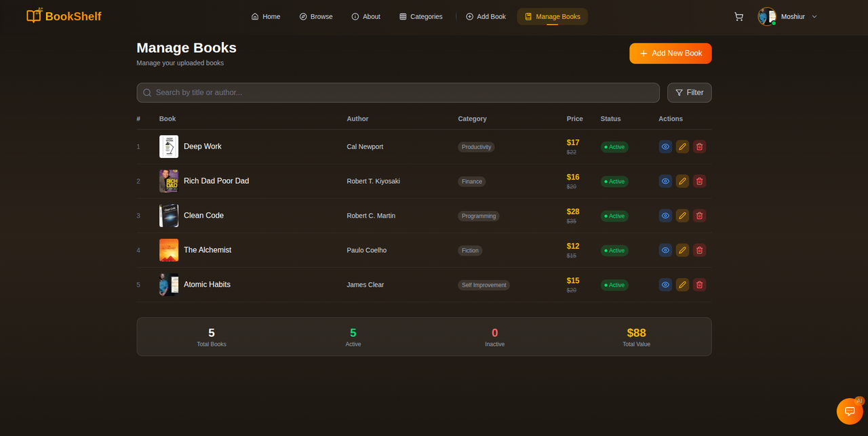Image resolution: width=868 pixels, height=436 pixels.
Task: Delete the Atomic Habits book
Action: click(x=699, y=285)
